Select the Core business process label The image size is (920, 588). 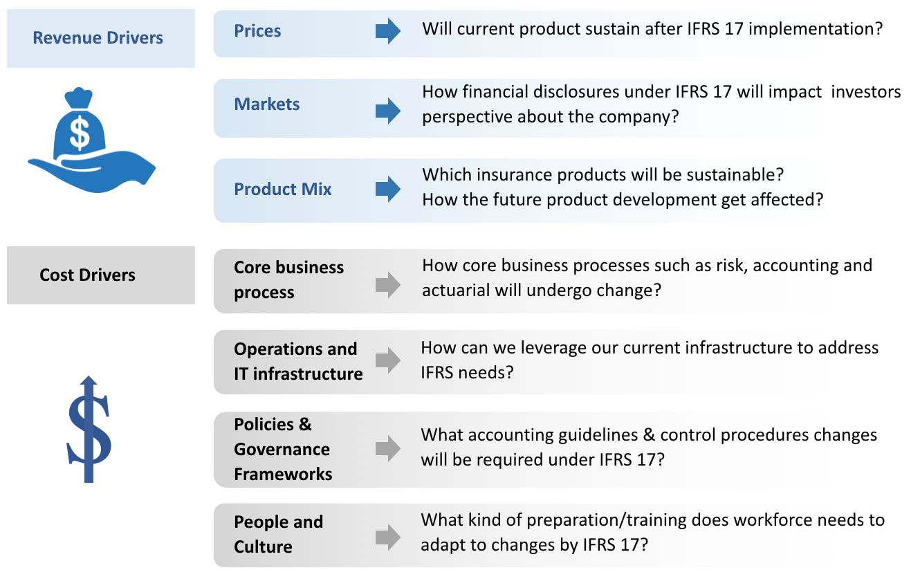288,279
